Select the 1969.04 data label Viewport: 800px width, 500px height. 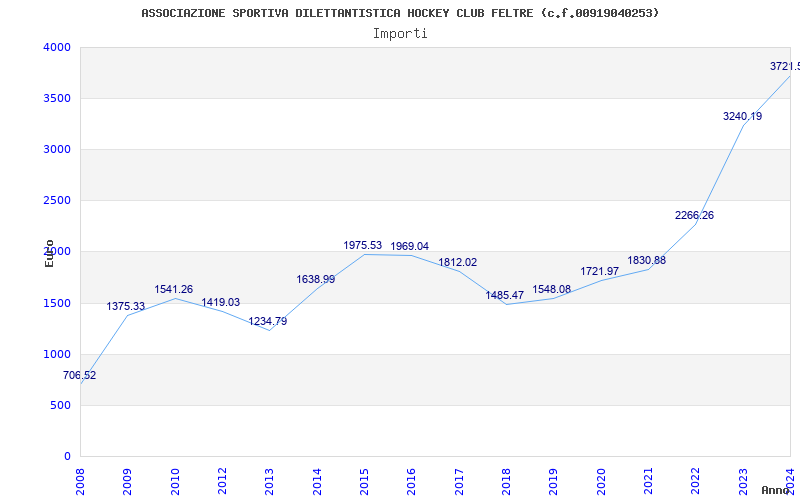pyautogui.click(x=410, y=247)
